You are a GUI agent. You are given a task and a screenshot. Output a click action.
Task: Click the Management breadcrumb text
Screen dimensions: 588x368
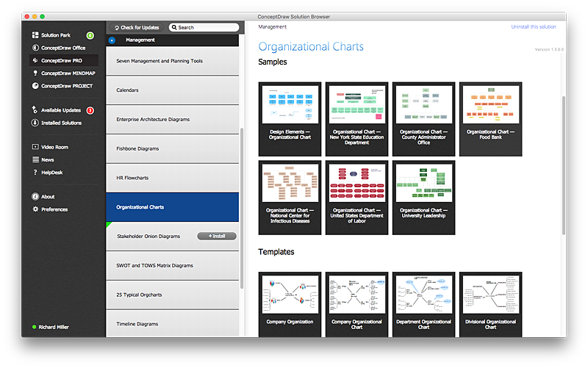point(272,26)
